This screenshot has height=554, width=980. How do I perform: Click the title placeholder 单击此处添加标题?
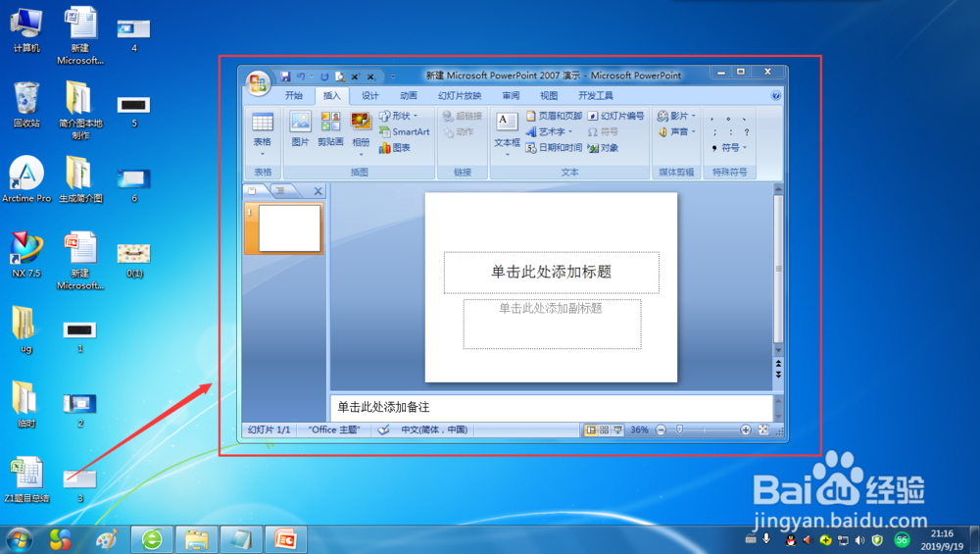[551, 272]
